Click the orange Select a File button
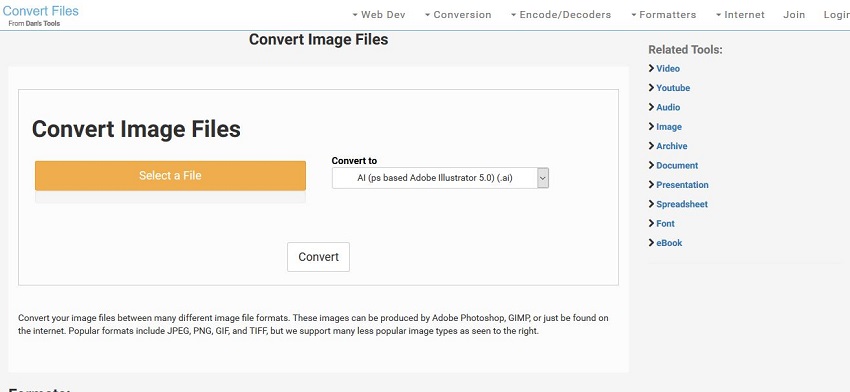This screenshot has height=392, width=850. [x=170, y=176]
